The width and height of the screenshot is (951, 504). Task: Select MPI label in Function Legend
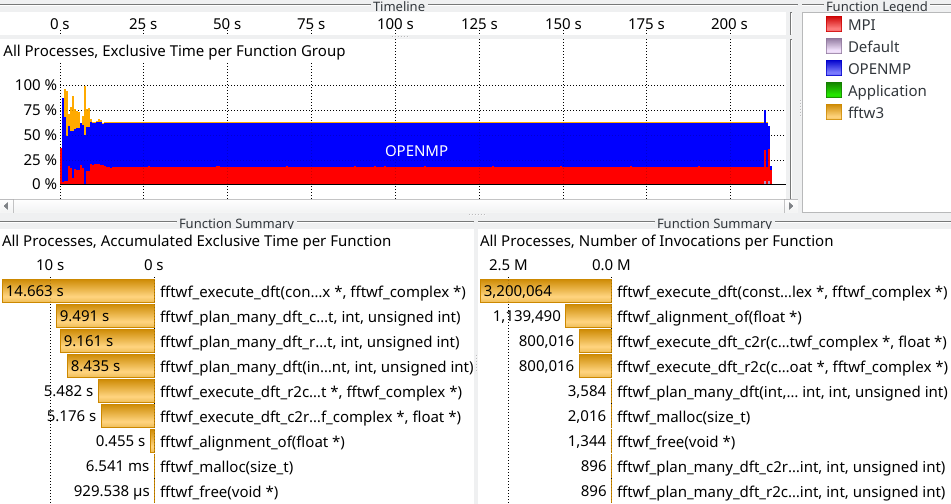point(861,25)
